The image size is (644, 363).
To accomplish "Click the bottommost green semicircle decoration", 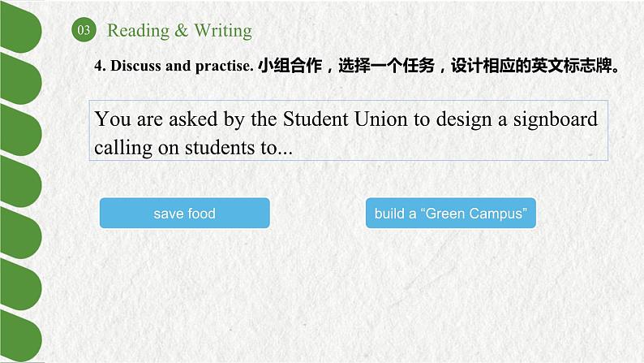I will coord(20,336).
